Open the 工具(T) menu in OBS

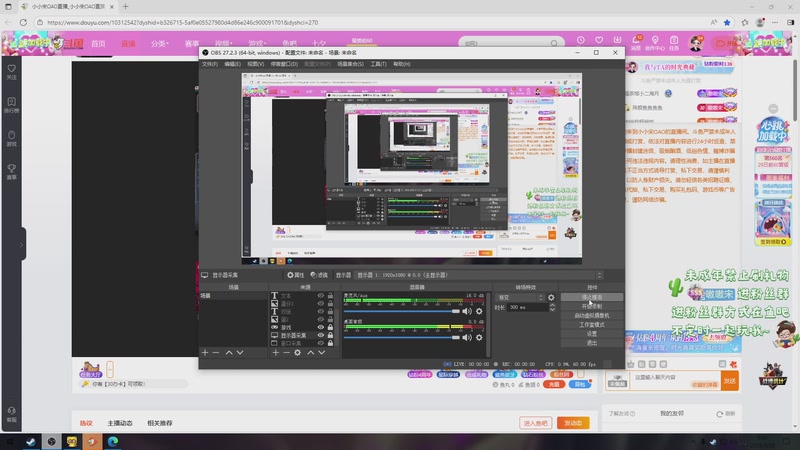(379, 64)
